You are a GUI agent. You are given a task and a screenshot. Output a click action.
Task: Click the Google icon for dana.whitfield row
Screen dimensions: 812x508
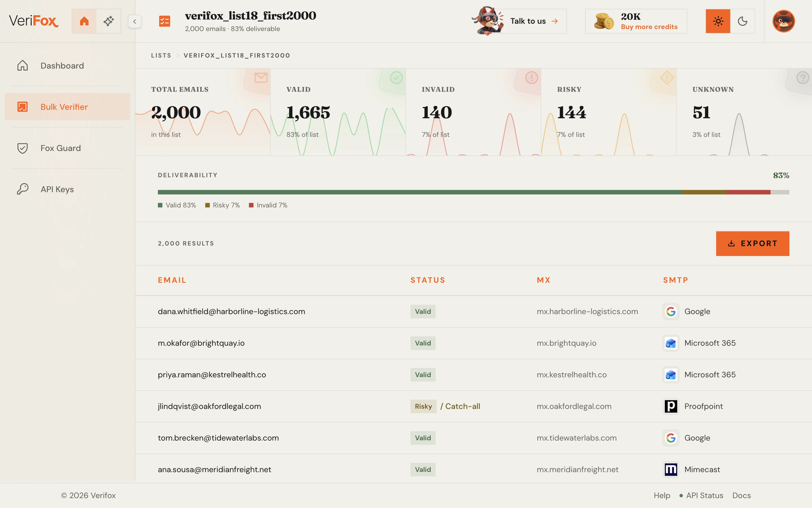(x=671, y=312)
